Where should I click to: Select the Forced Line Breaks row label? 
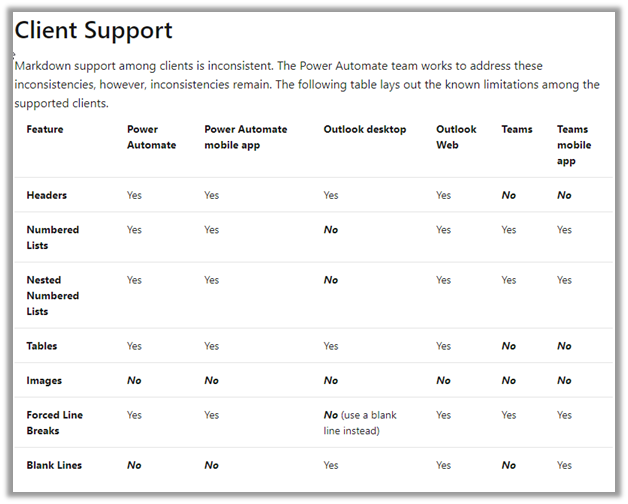click(55, 423)
